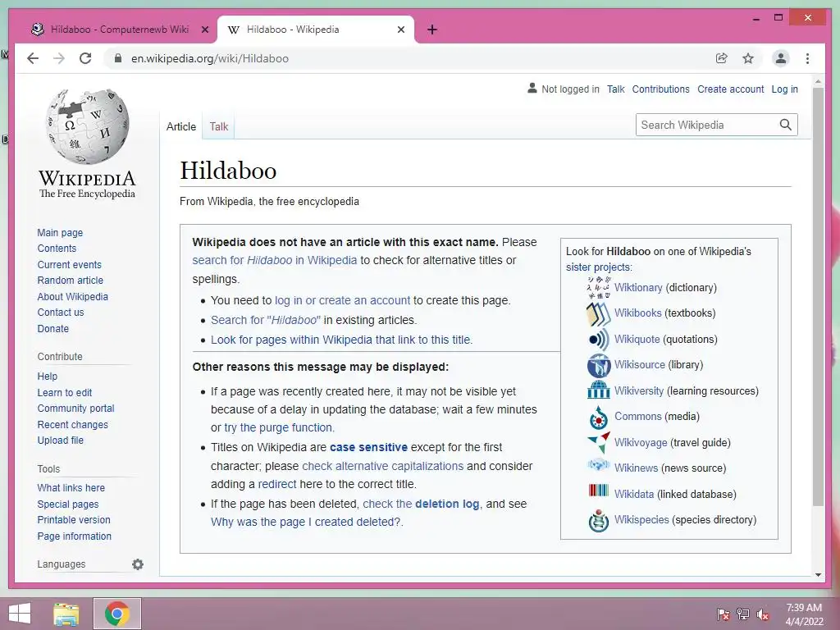The width and height of the screenshot is (840, 630).
Task: Switch to the Hildaboo - Computernewb Wiki tab
Action: tap(118, 30)
